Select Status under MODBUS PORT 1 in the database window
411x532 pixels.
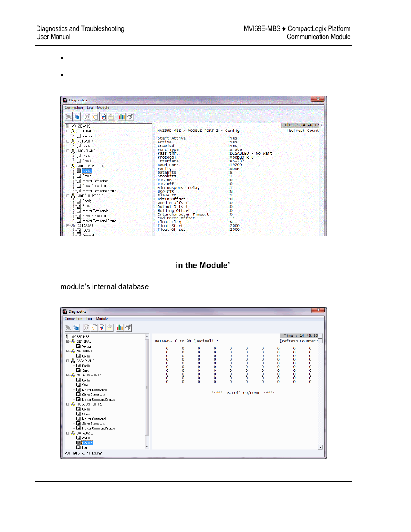(x=86, y=385)
